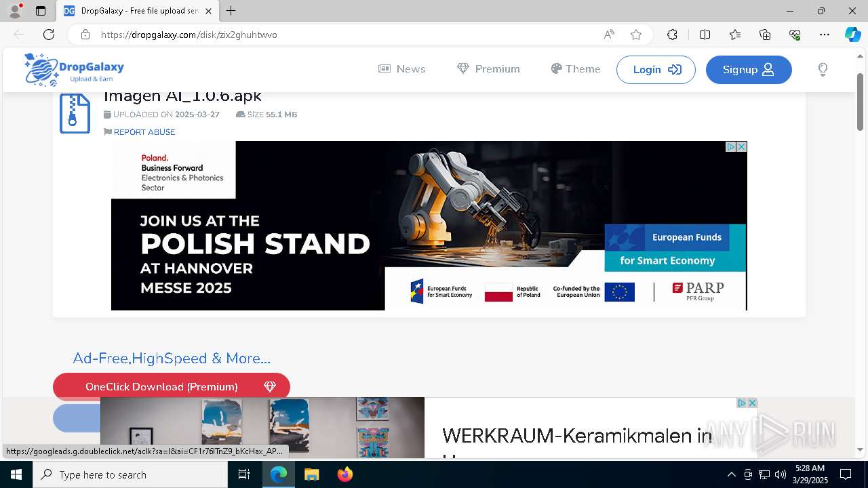
Task: Click the APK file archive icon
Action: pos(75,113)
